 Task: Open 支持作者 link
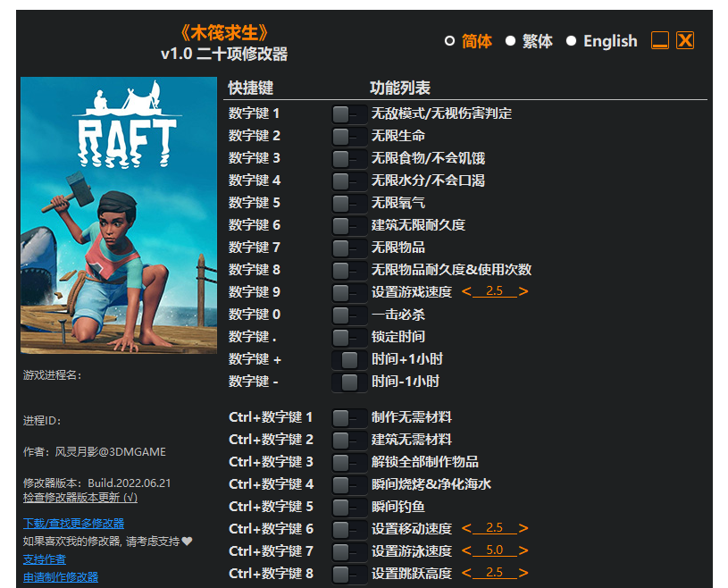pos(45,559)
